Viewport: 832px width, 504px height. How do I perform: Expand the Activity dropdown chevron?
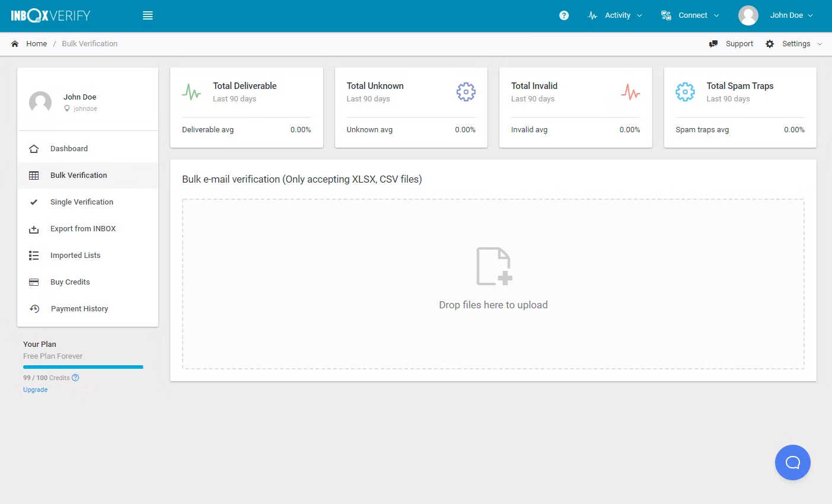pyautogui.click(x=639, y=16)
